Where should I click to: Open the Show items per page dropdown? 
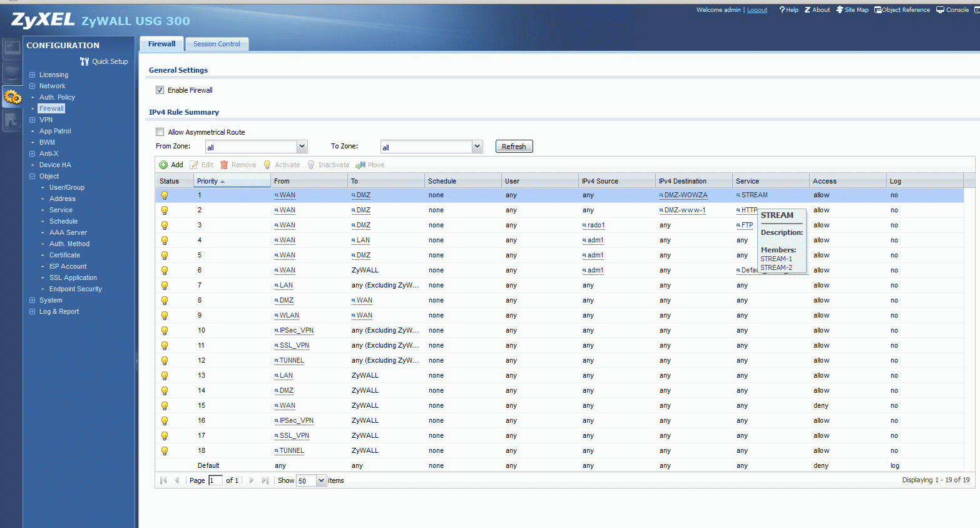coord(321,480)
